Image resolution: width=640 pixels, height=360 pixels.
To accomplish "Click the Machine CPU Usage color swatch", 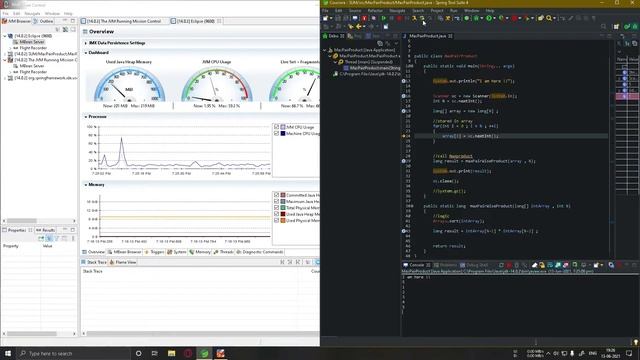I will pyautogui.click(x=283, y=133).
